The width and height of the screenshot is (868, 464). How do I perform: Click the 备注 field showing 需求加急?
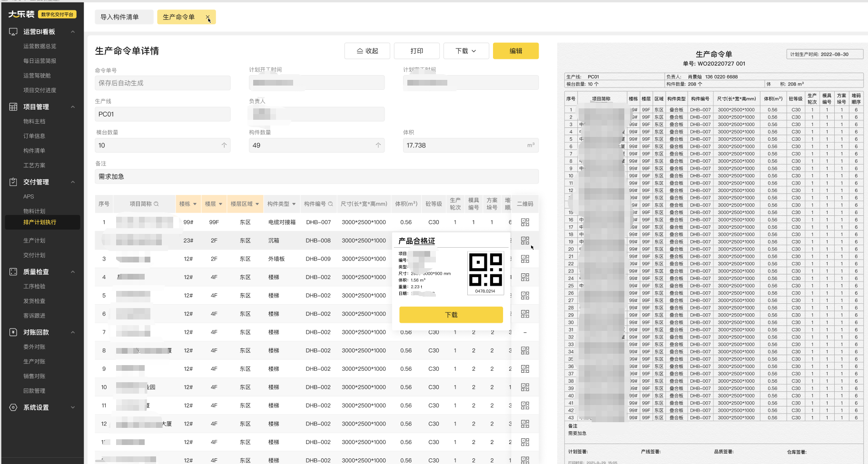pyautogui.click(x=317, y=176)
